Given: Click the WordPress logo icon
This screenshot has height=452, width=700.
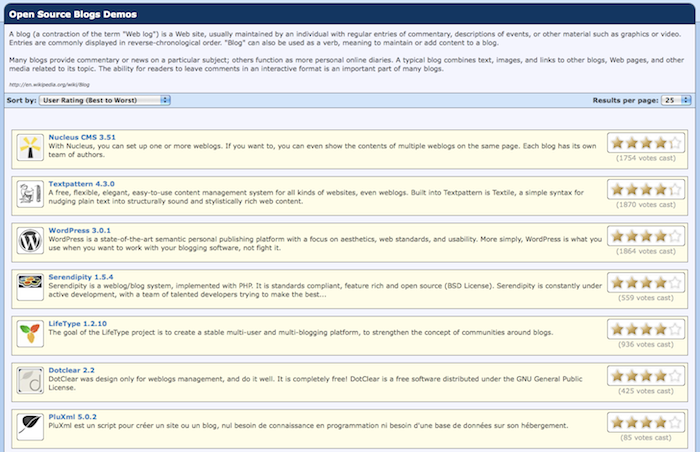Looking at the screenshot, I should point(30,241).
